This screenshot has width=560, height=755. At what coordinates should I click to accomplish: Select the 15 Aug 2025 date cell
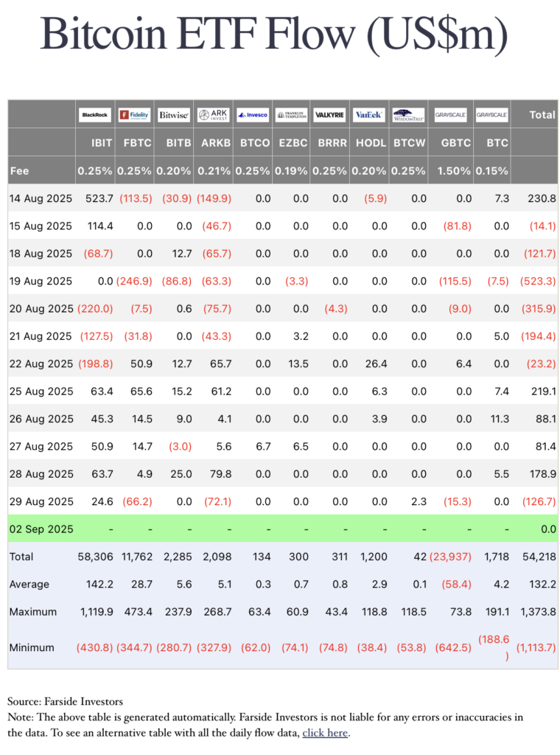pyautogui.click(x=41, y=226)
